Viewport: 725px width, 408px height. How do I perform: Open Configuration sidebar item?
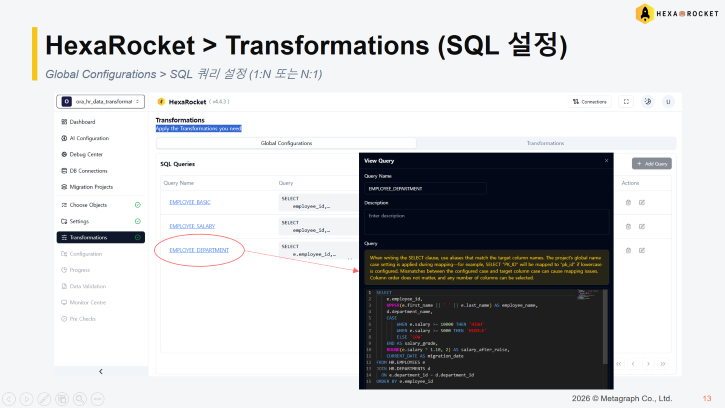(x=86, y=254)
